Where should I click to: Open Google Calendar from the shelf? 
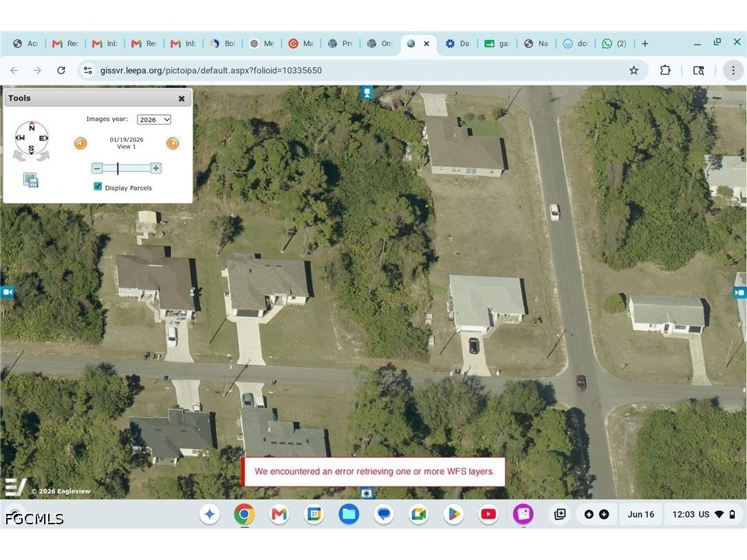314,514
